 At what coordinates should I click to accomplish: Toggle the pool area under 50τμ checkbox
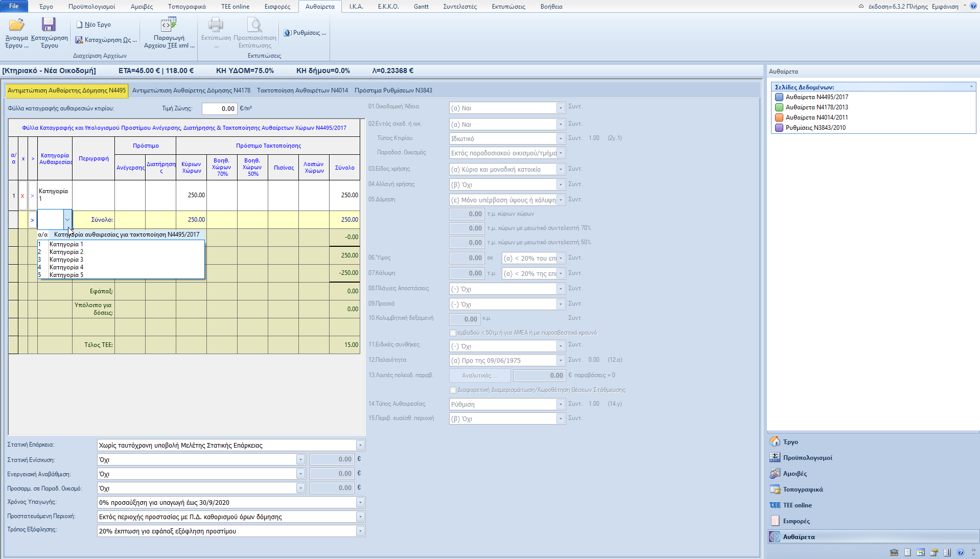pyautogui.click(x=453, y=333)
